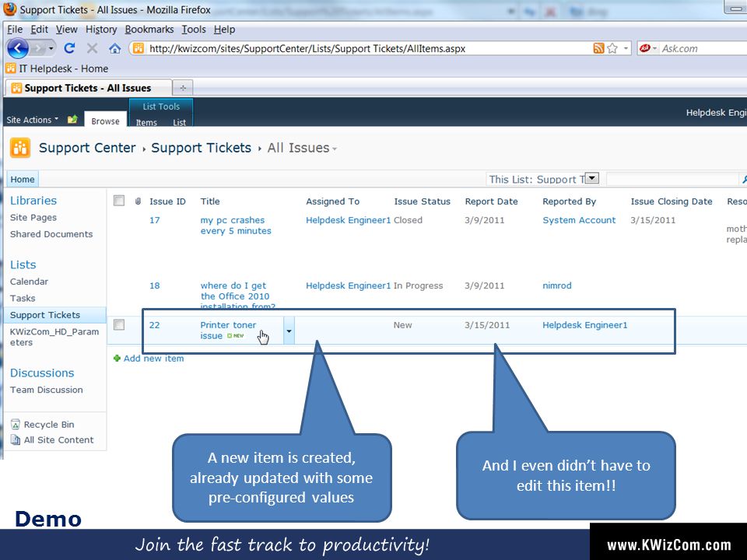The height and width of the screenshot is (560, 747).
Task: Click the System Account reporter link
Action: coord(579,220)
